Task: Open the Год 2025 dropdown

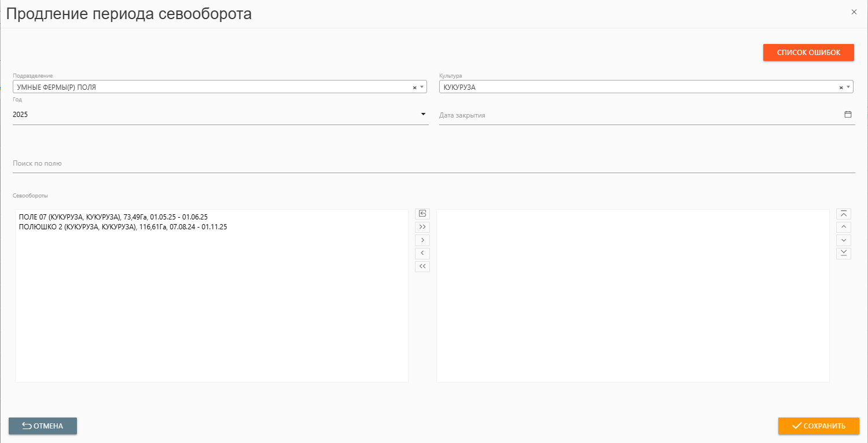Action: [x=220, y=115]
